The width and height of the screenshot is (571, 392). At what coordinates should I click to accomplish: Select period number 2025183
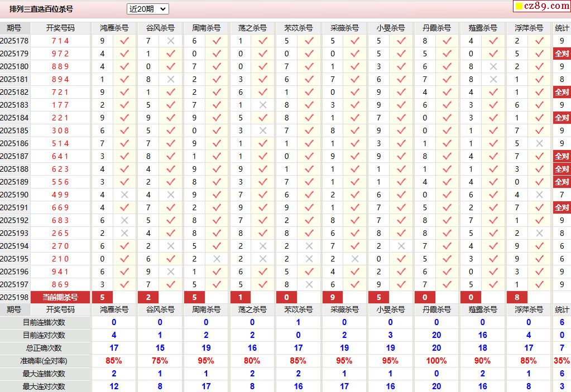(x=14, y=105)
